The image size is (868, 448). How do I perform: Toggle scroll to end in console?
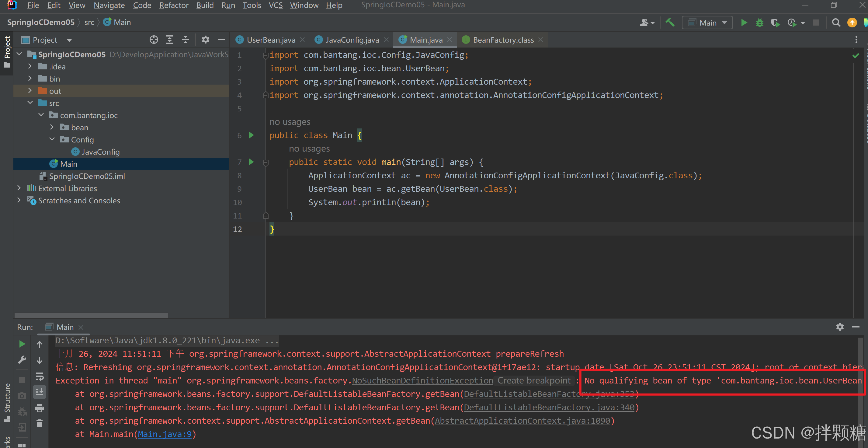click(x=40, y=392)
